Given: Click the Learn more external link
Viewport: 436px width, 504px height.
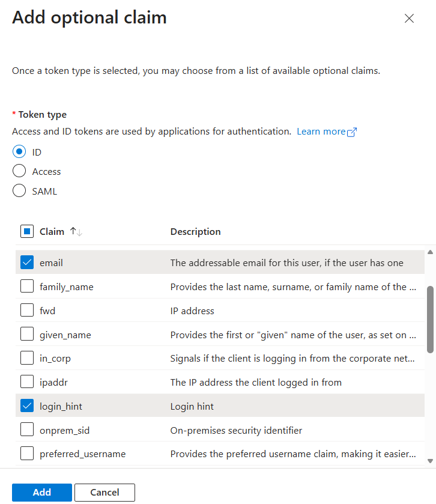Looking at the screenshot, I should 326,132.
